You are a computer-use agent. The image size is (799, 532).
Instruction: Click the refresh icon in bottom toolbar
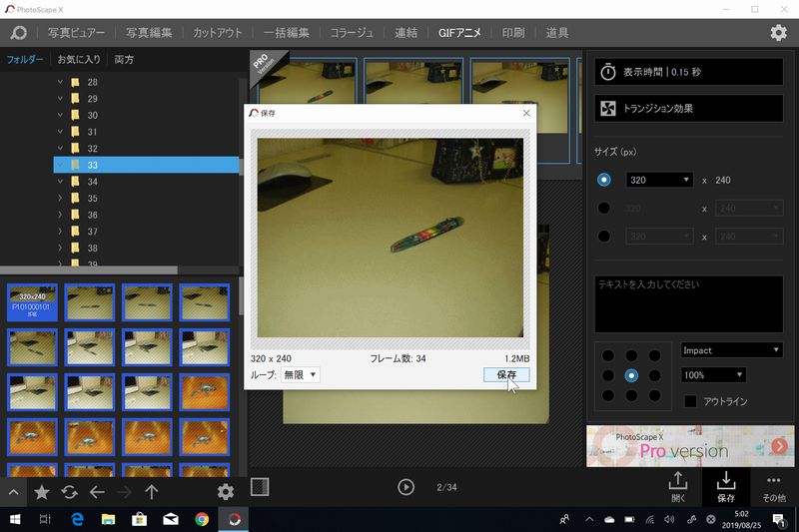click(69, 492)
